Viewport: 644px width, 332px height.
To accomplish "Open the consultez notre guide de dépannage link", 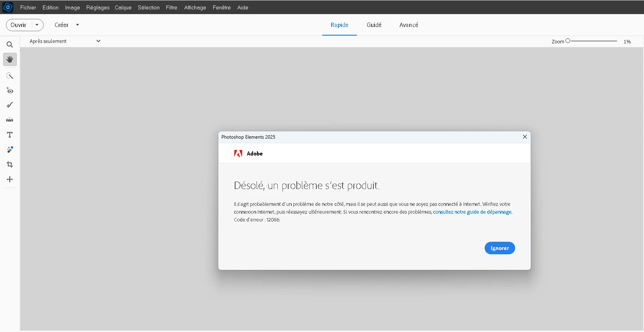I will coord(472,212).
